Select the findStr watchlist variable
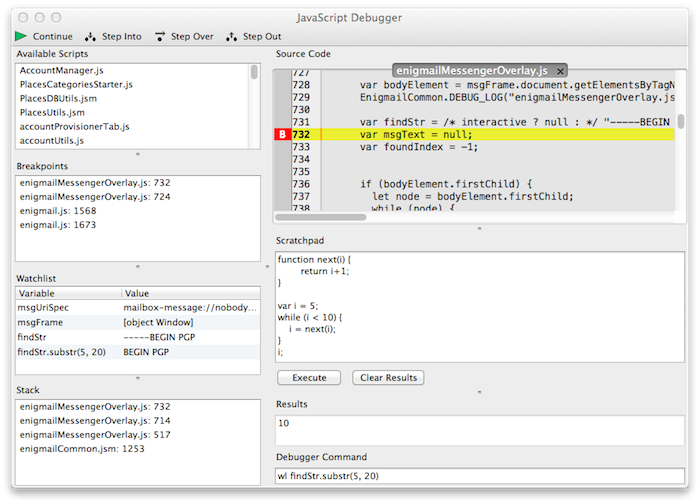 click(x=32, y=337)
